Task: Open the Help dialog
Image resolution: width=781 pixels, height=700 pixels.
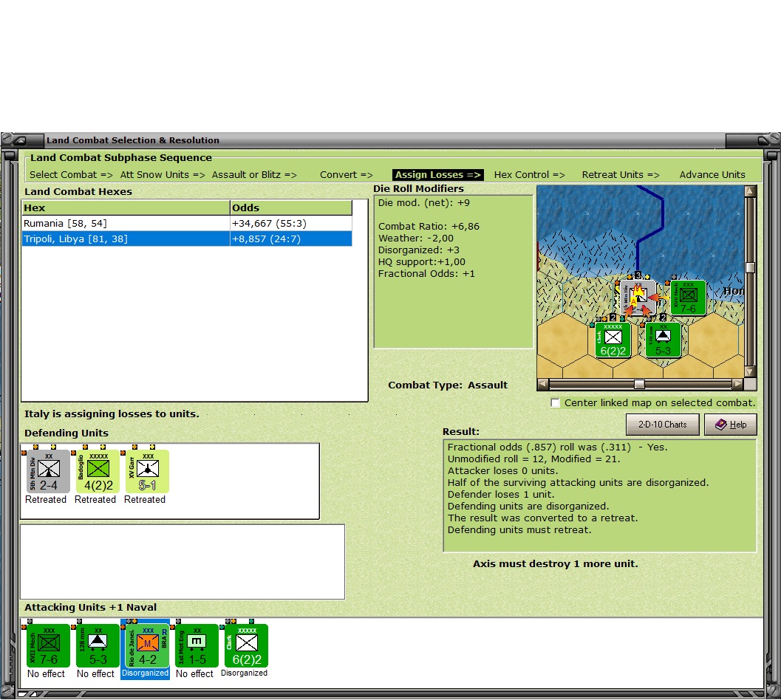Action: [730, 424]
